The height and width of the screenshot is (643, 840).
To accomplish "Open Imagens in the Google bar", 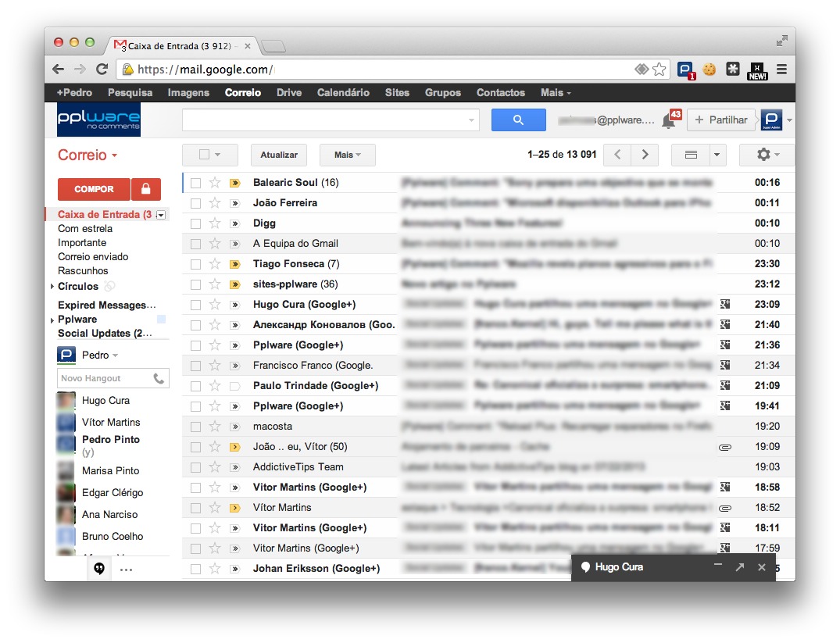I will (x=188, y=93).
